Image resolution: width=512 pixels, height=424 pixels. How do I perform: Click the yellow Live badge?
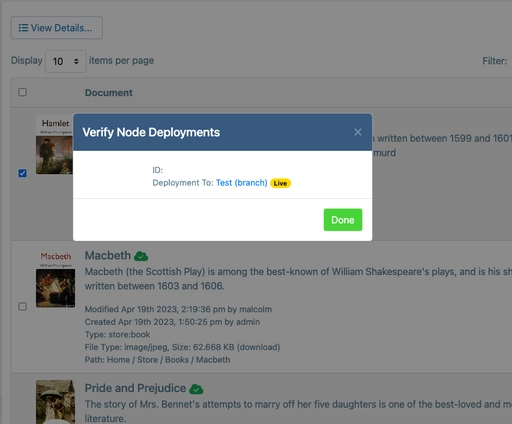click(280, 183)
